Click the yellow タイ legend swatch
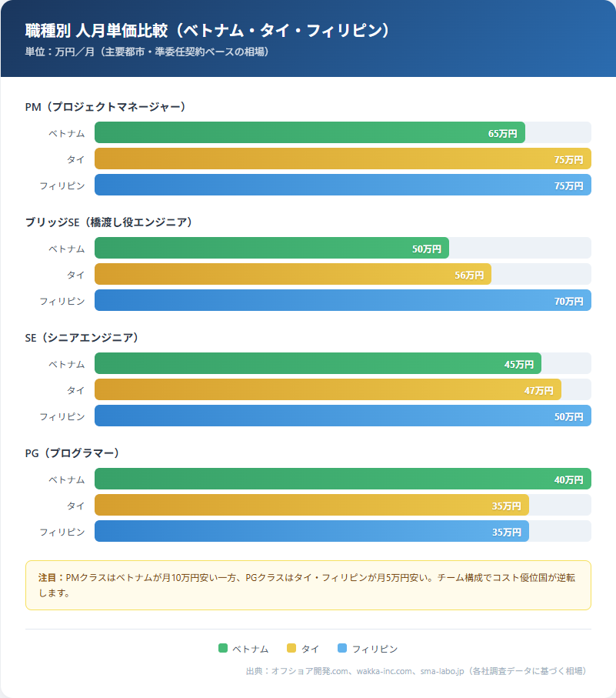 tap(291, 649)
